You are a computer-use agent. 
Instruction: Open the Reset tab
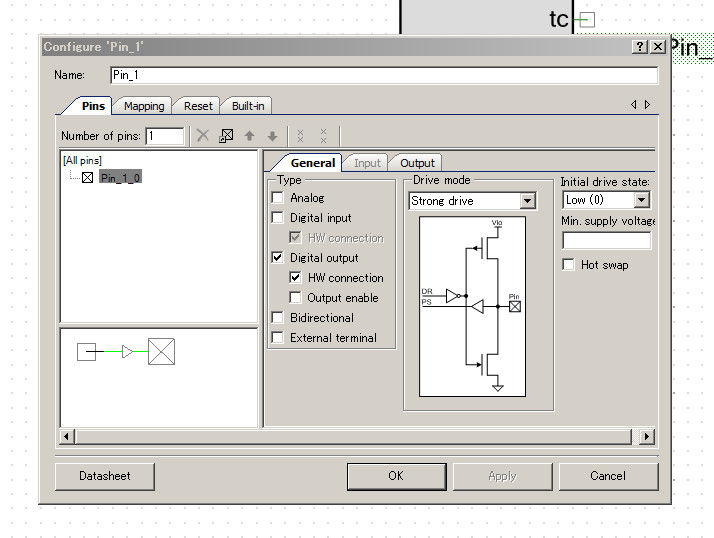click(x=198, y=106)
